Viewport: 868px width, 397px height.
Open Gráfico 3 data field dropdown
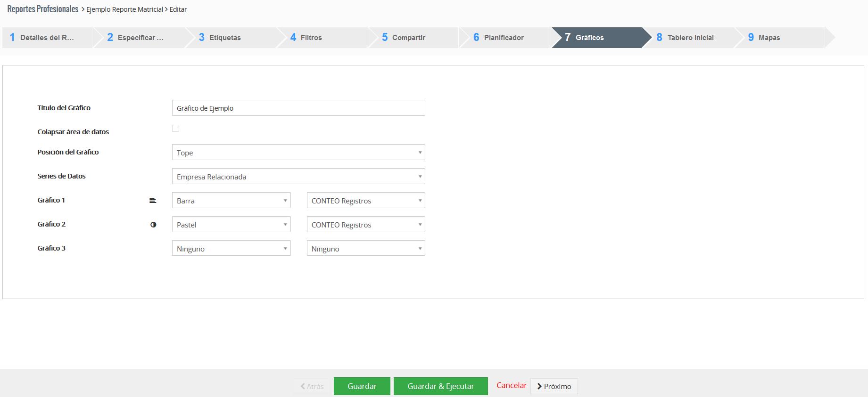[x=365, y=249]
